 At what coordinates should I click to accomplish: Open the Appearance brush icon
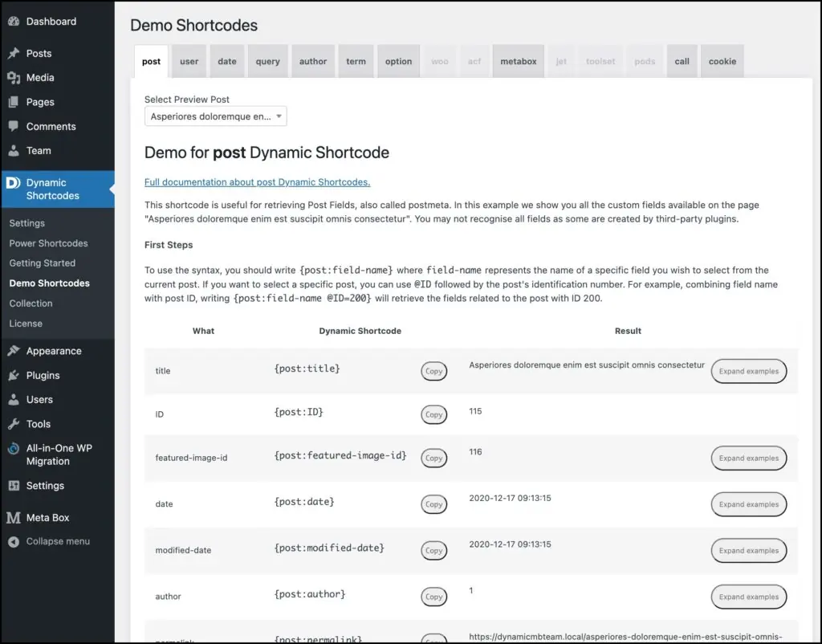(13, 351)
